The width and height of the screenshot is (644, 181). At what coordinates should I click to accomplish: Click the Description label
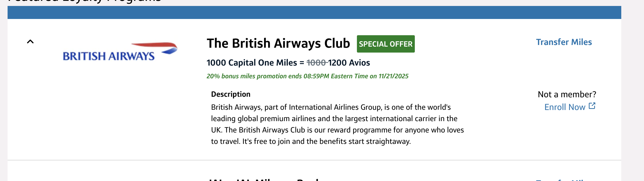[x=231, y=94]
